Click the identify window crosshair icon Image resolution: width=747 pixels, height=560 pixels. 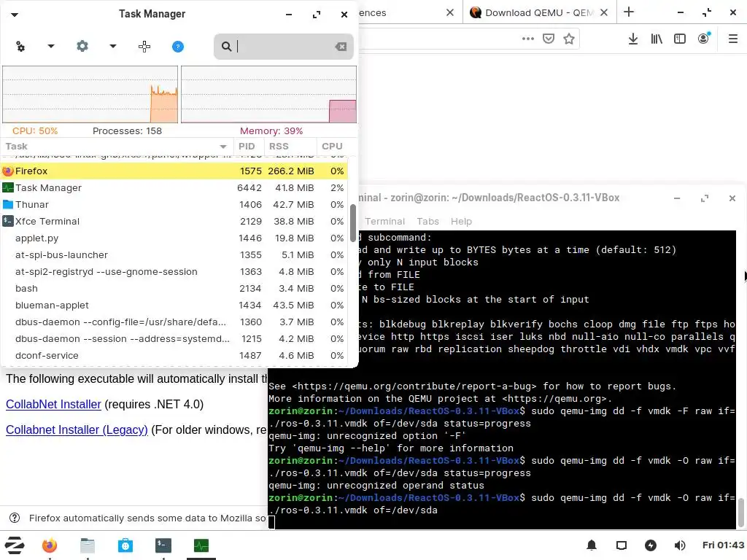[x=144, y=46]
